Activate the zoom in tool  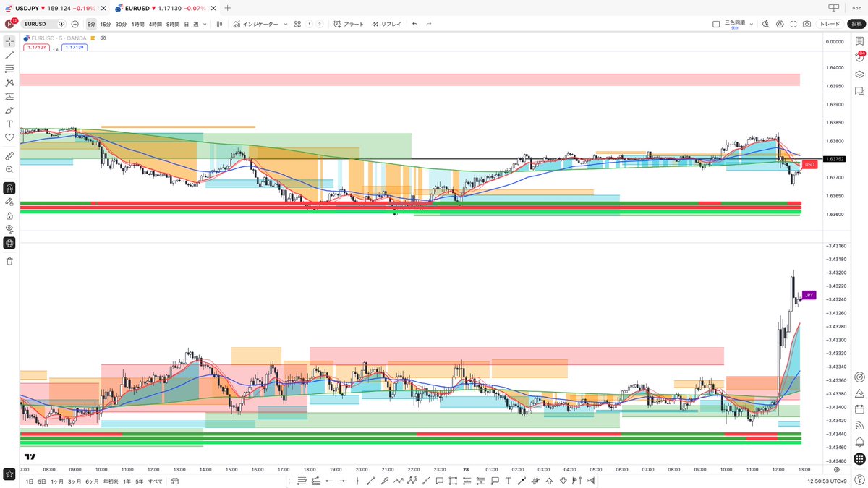point(9,169)
